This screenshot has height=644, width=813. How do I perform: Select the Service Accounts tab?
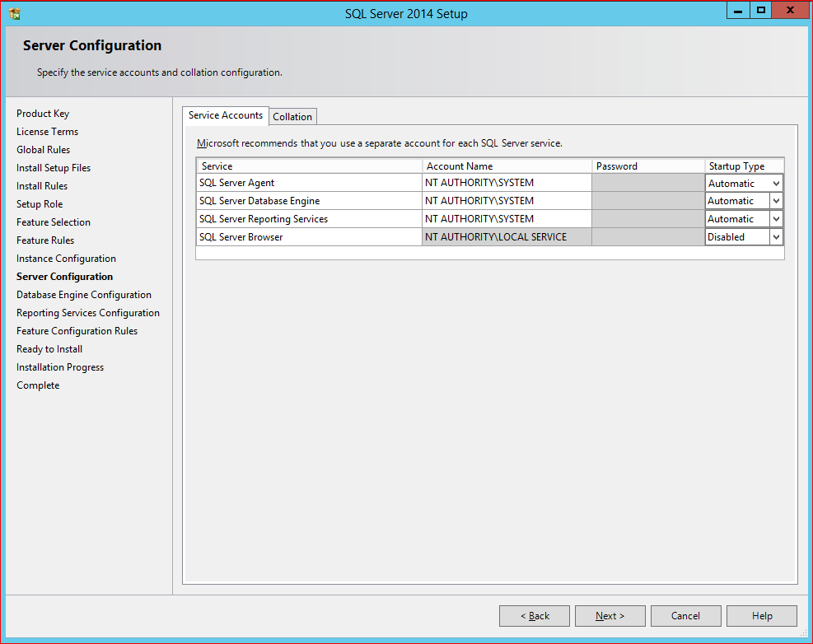pyautogui.click(x=225, y=115)
